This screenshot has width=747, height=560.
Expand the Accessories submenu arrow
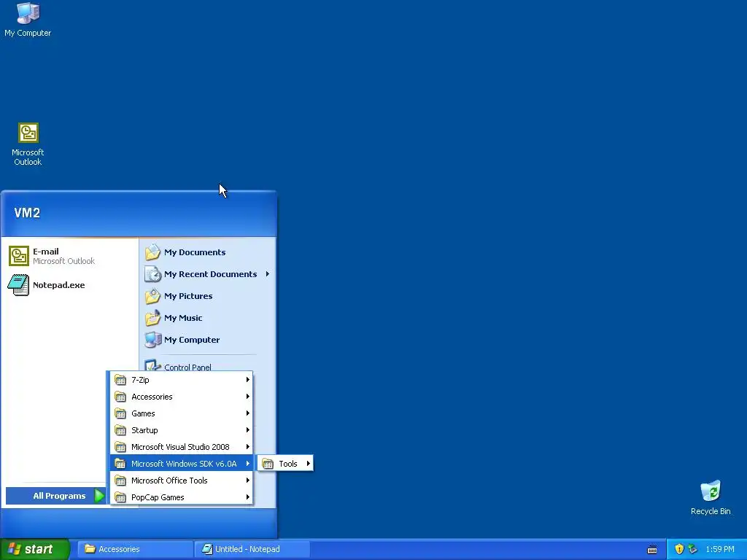(248, 396)
